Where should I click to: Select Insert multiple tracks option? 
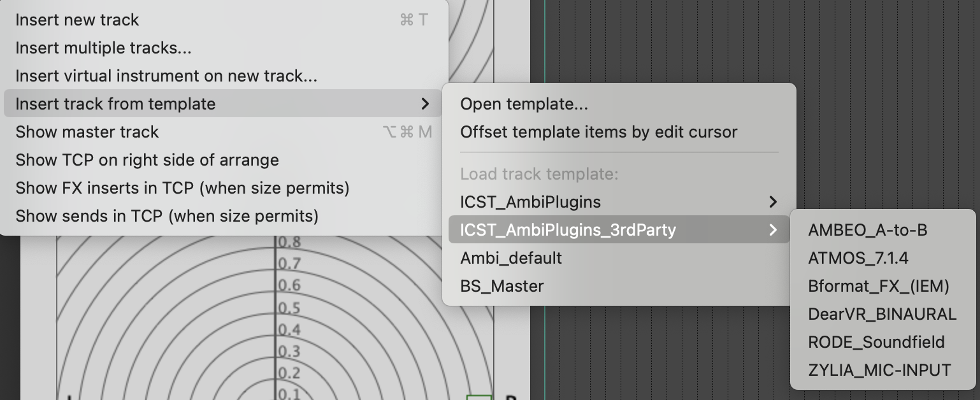click(x=103, y=48)
